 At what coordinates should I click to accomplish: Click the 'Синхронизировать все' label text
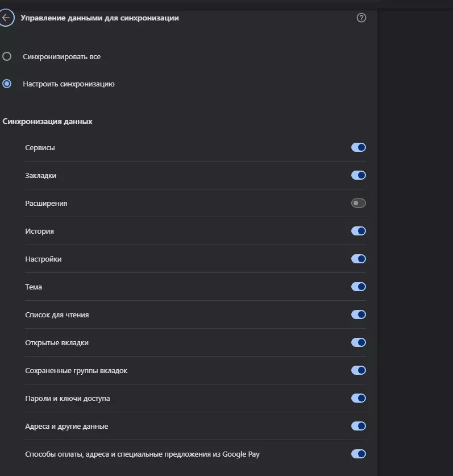coord(61,57)
